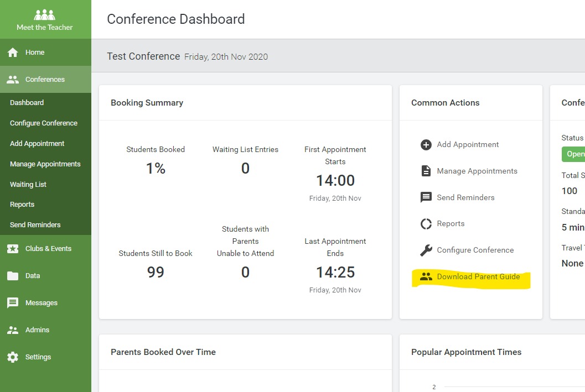585x392 pixels.
Task: Click Configure Conference link in Common Actions
Action: pyautogui.click(x=475, y=250)
